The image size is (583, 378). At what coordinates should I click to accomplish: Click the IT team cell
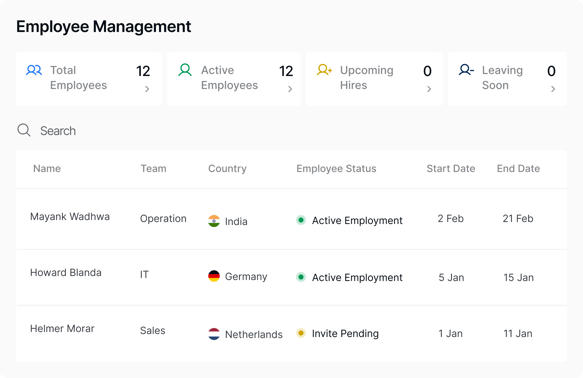(x=144, y=274)
